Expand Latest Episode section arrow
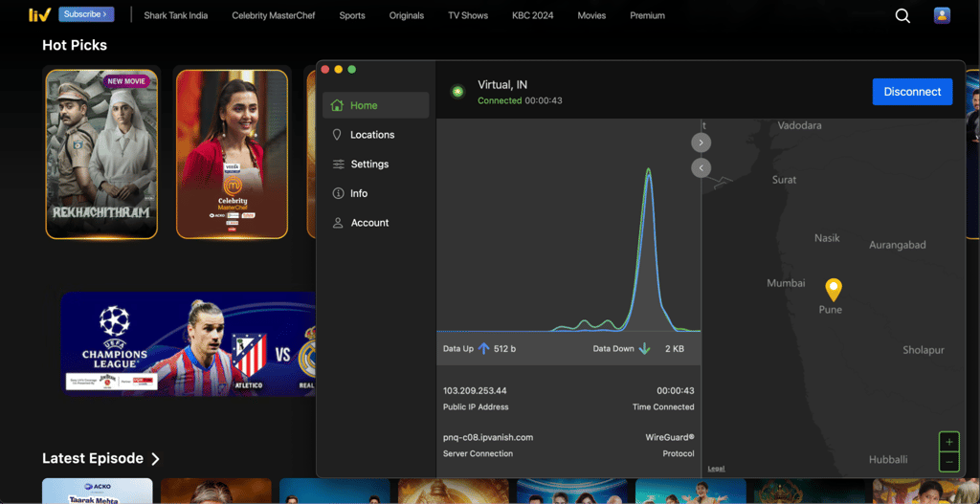The height and width of the screenshot is (504, 980). pyautogui.click(x=155, y=459)
